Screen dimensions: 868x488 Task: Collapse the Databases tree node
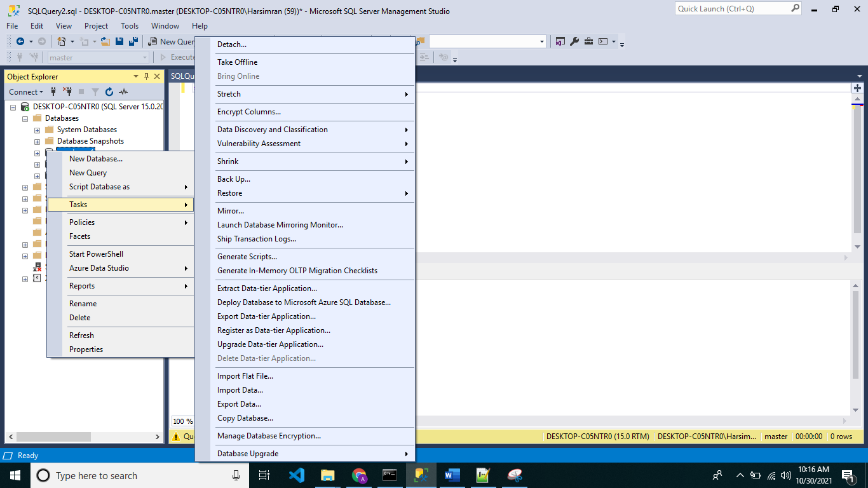click(26, 118)
